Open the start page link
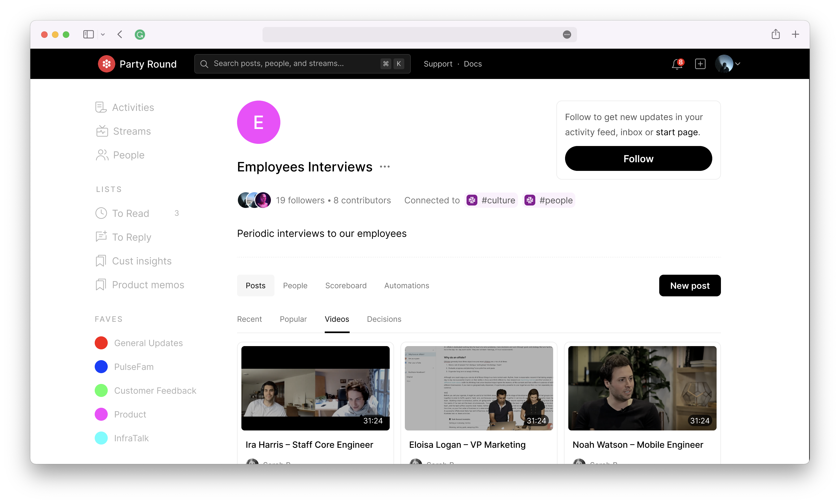The image size is (840, 504). (677, 132)
